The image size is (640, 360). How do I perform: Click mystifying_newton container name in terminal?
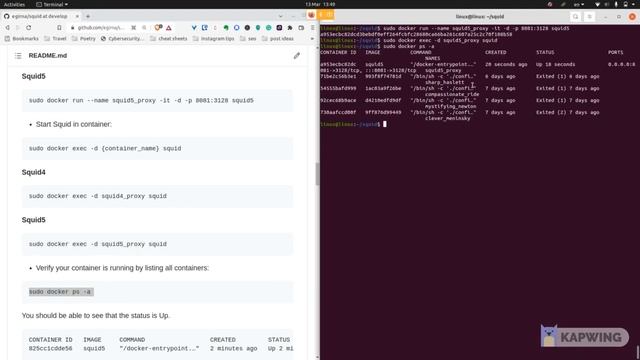click(x=451, y=107)
